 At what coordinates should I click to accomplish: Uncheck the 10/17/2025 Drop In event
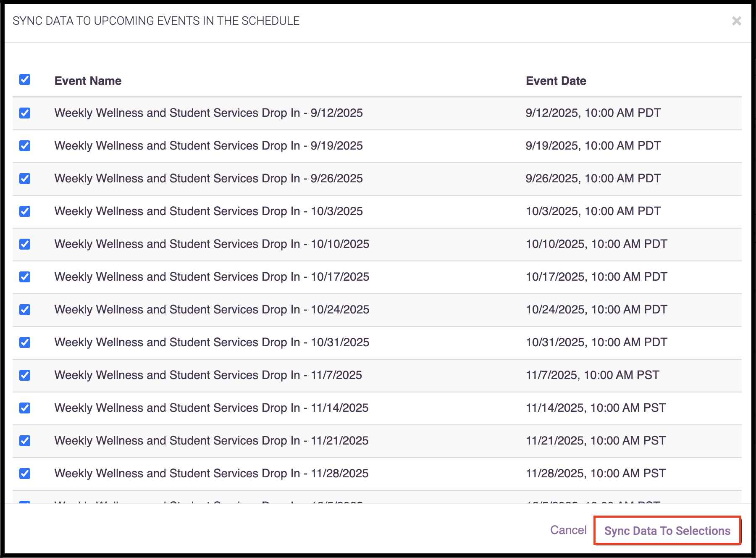pyautogui.click(x=25, y=277)
